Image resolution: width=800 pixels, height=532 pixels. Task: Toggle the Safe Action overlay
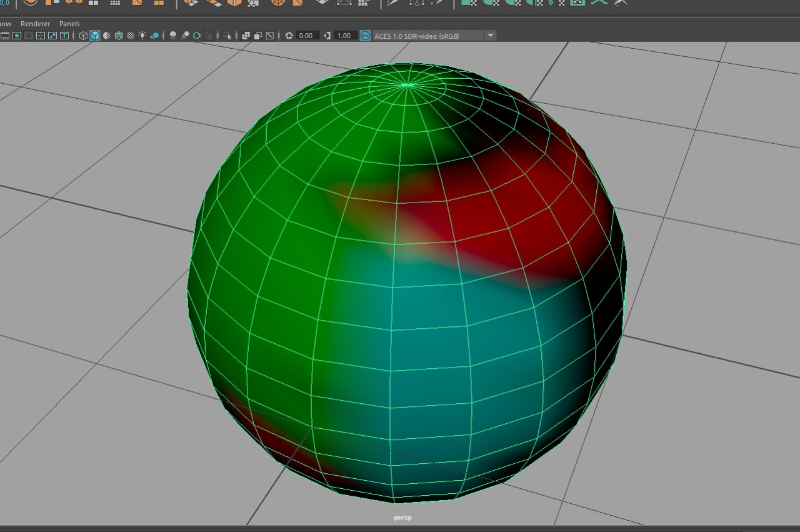click(x=52, y=36)
